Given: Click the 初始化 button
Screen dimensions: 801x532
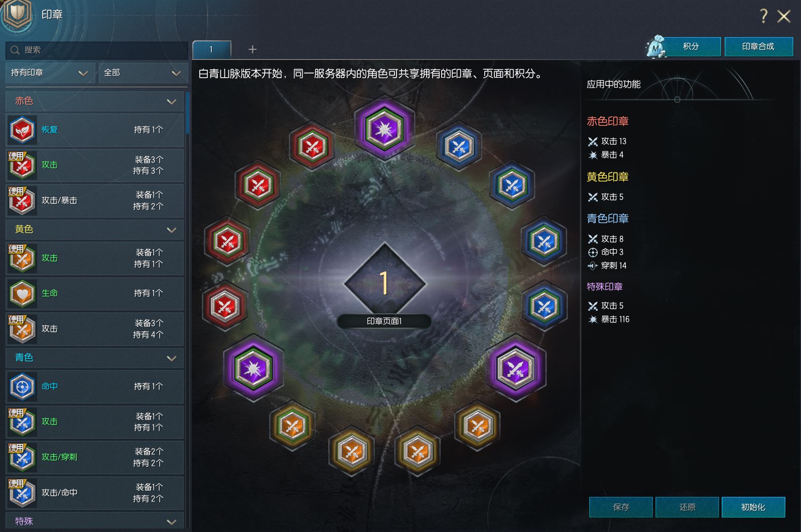Looking at the screenshot, I should (753, 507).
